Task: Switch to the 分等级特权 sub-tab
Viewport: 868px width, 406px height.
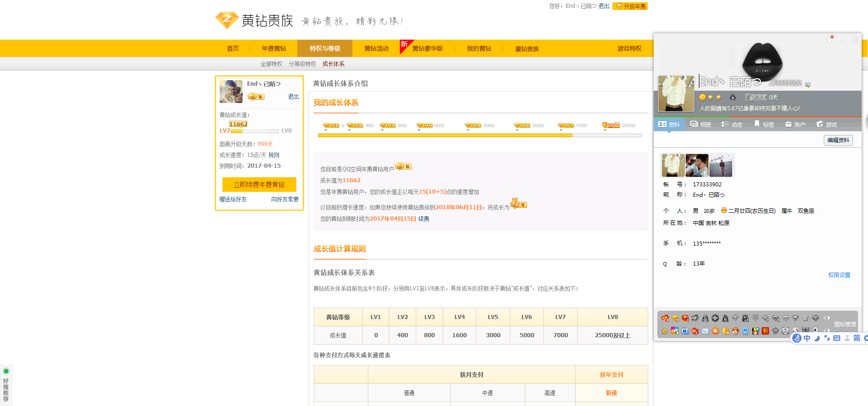Action: coord(302,64)
